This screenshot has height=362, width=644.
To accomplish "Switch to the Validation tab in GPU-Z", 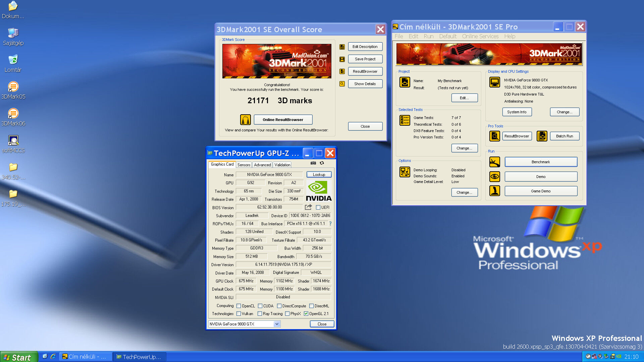I will (282, 165).
